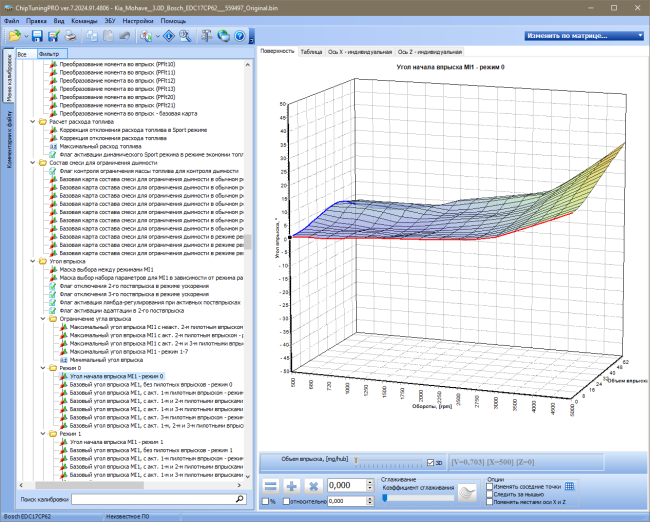The width and height of the screenshot is (650, 522).
Task: Print using the printer toolbar icon
Action: tap(70, 36)
